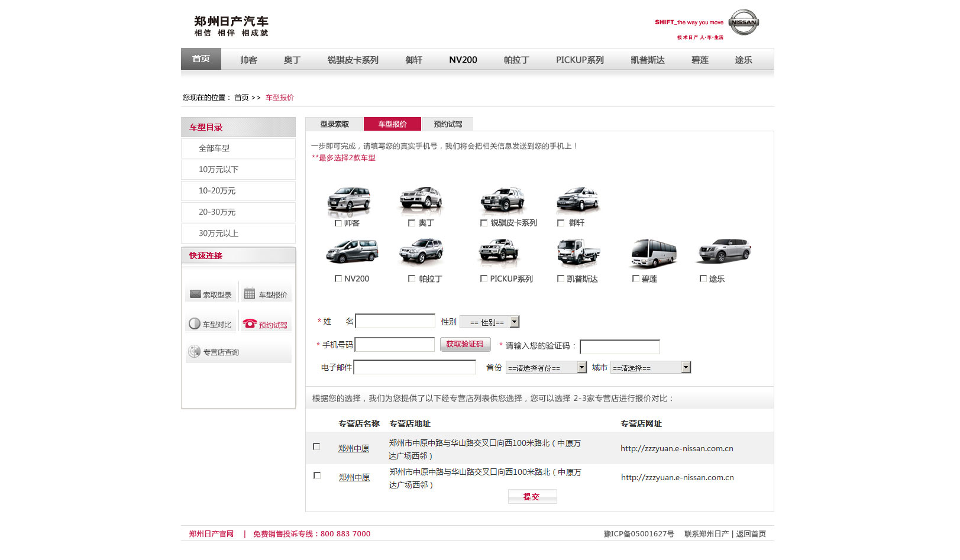Screen dimensions: 960x560
Task: Open 途乐 navigation item
Action: 744,60
